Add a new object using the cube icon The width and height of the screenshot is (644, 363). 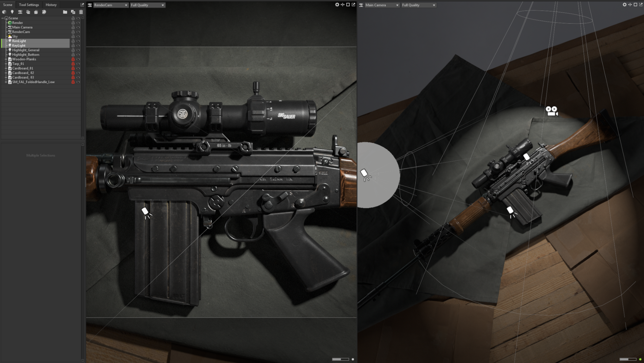[4, 12]
